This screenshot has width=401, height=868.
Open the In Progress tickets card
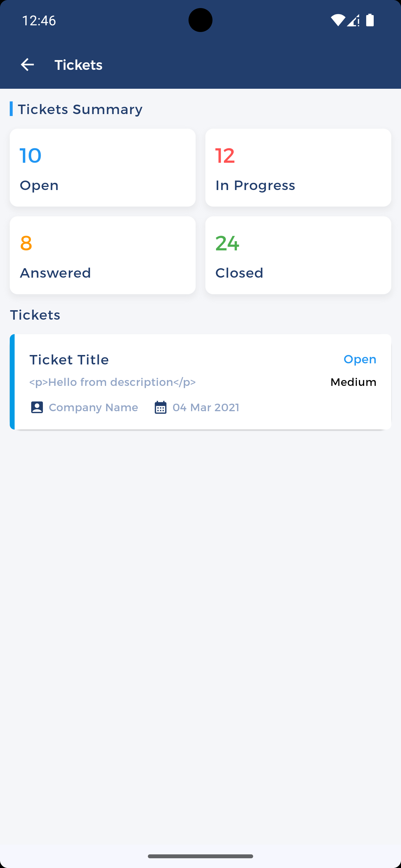298,167
